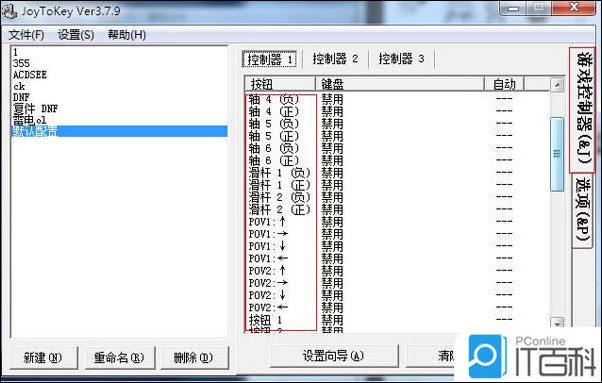The width and height of the screenshot is (602, 383).
Task: Switch to the 控制器 3 tab
Action: 401,59
